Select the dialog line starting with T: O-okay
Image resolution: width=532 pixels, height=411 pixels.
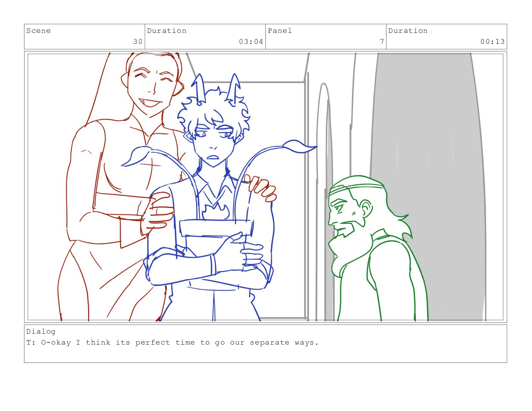pos(172,342)
